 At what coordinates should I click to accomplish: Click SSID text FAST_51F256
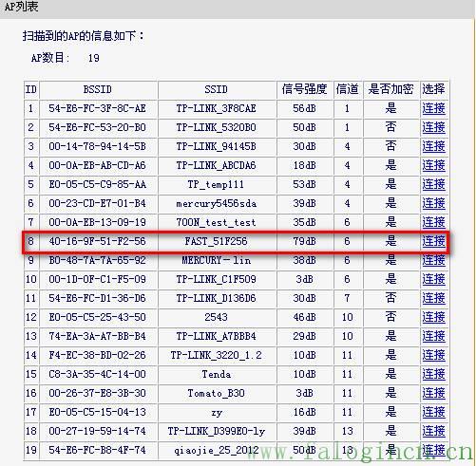pos(216,241)
